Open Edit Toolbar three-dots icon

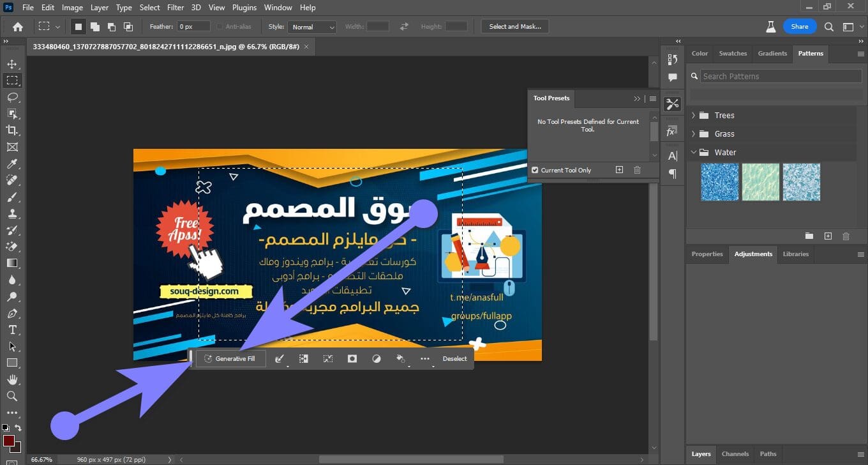tap(12, 413)
